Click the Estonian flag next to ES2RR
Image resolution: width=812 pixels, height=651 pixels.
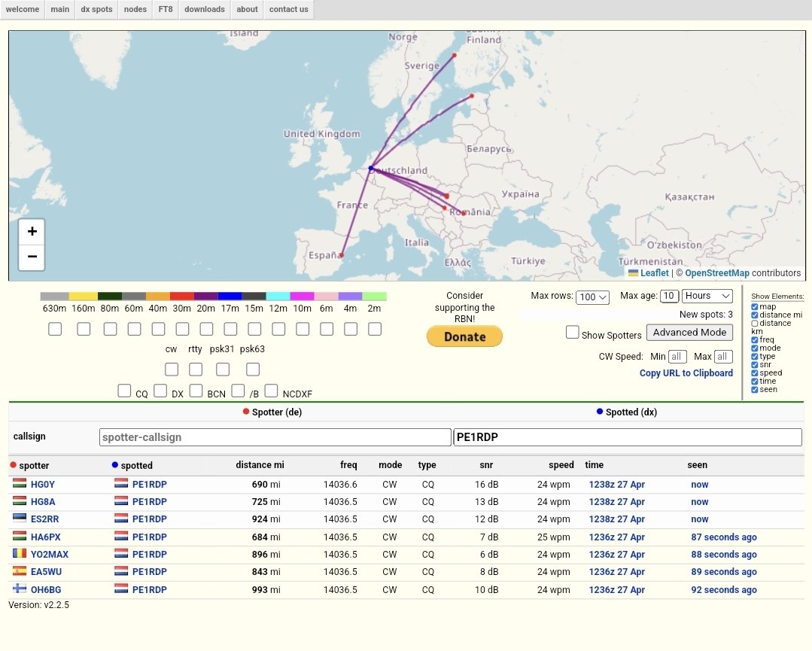[20, 518]
